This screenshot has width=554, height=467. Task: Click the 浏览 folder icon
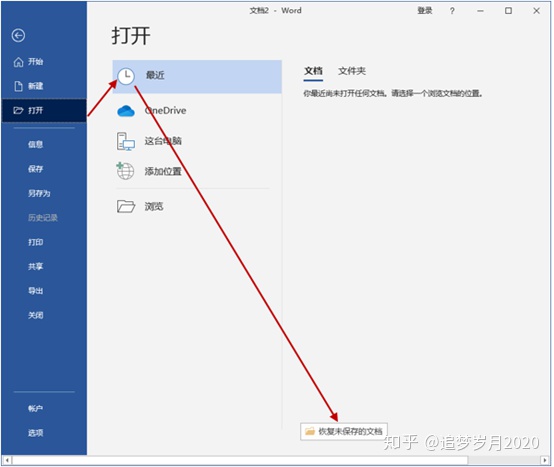click(126, 206)
